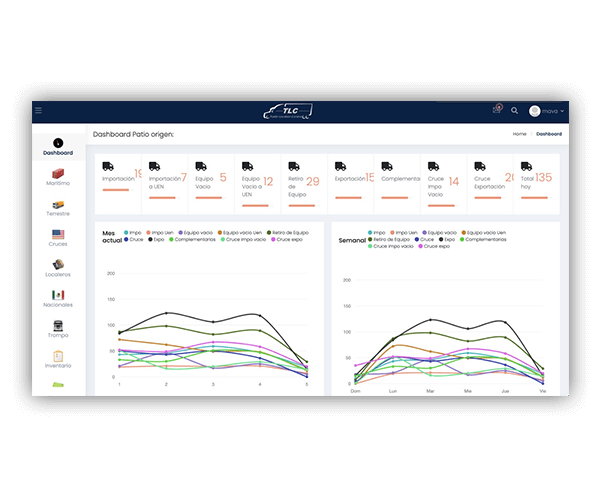The height and width of the screenshot is (500, 600).
Task: Expand the mava user profile dropdown
Action: pyautogui.click(x=547, y=111)
